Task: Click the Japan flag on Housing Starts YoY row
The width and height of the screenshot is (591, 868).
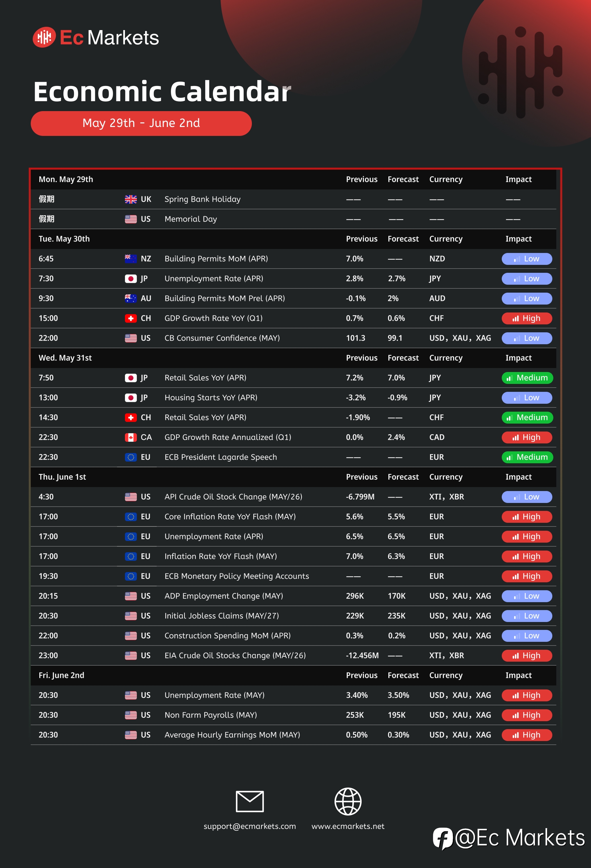Action: click(x=131, y=398)
